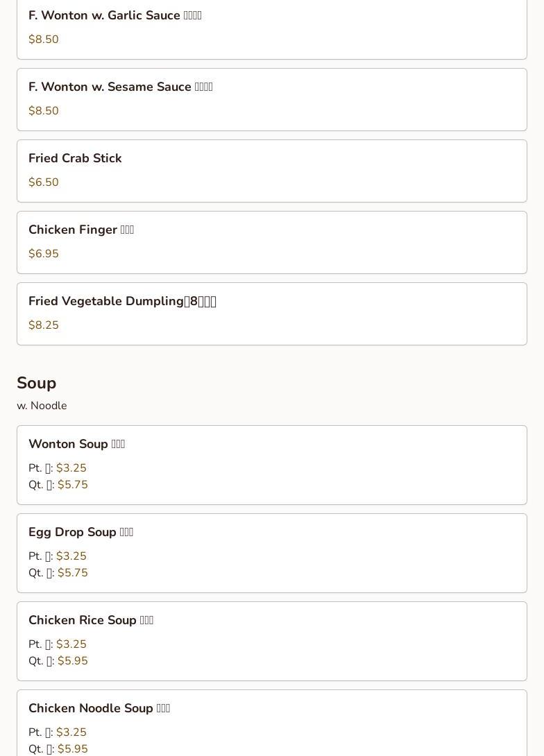Select Wonton Soup Qt. $5.75 price
Viewport: 544px width, 756px height.
[72, 485]
